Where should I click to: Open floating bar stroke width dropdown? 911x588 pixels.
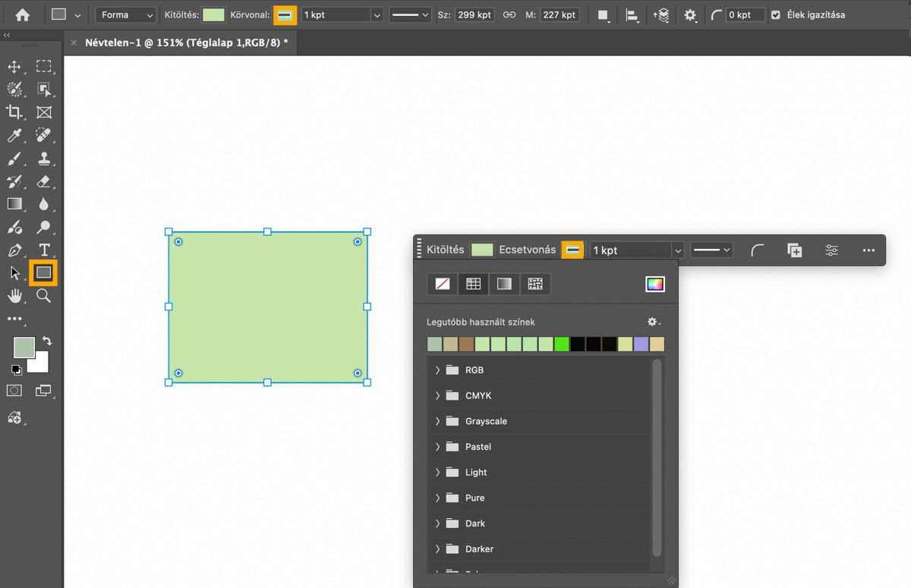[677, 250]
